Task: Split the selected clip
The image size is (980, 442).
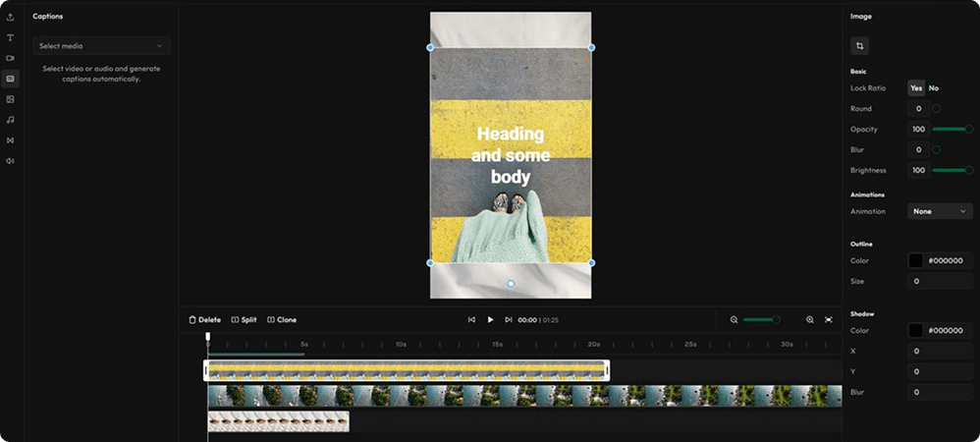Action: [244, 319]
